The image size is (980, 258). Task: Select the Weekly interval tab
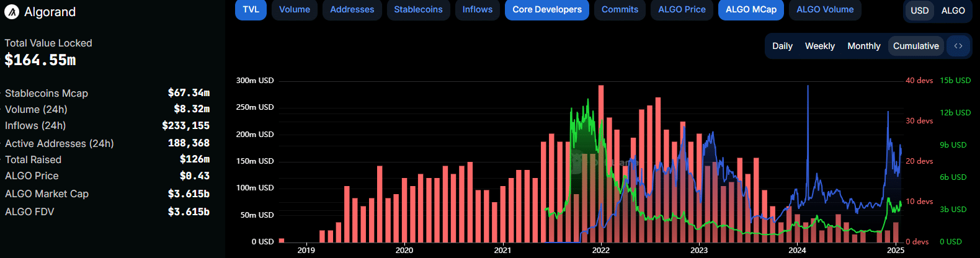tap(819, 46)
